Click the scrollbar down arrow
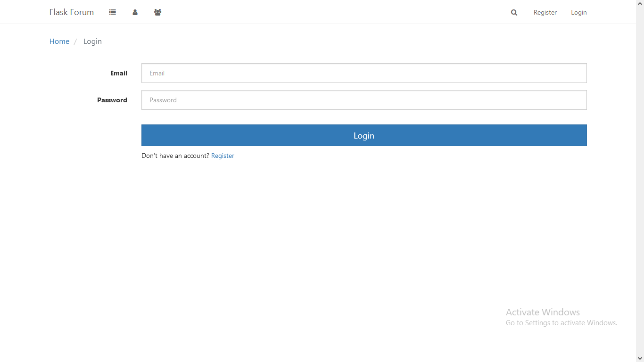The width and height of the screenshot is (644, 362). [640, 358]
